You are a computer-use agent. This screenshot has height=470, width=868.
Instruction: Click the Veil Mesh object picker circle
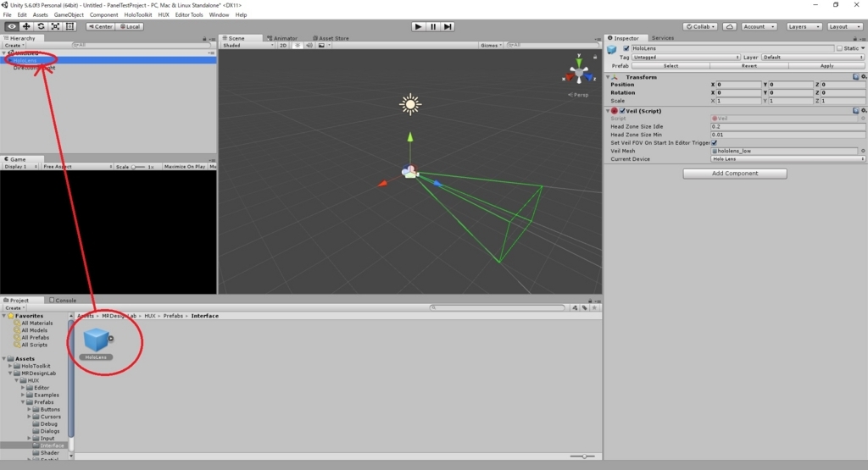[862, 151]
